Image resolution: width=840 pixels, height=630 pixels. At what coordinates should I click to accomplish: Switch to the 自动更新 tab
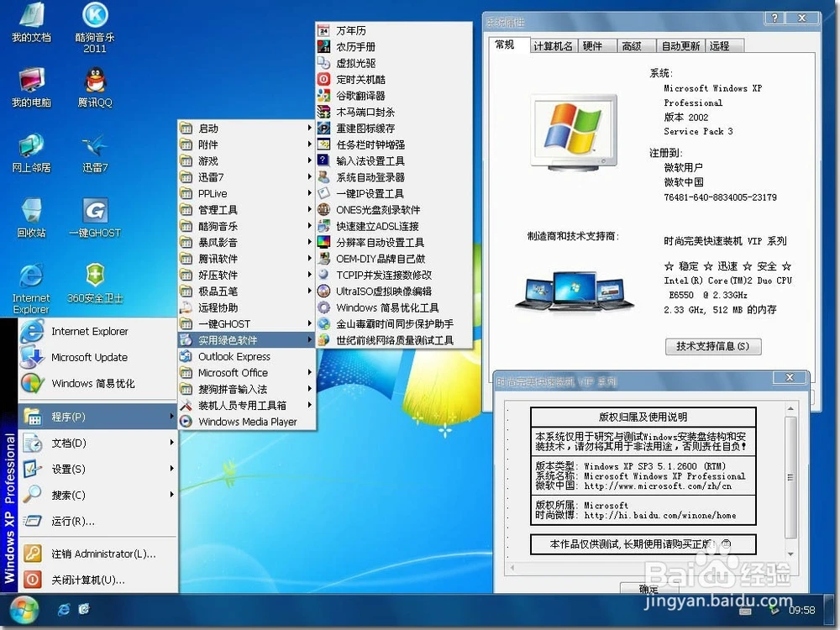(680, 46)
